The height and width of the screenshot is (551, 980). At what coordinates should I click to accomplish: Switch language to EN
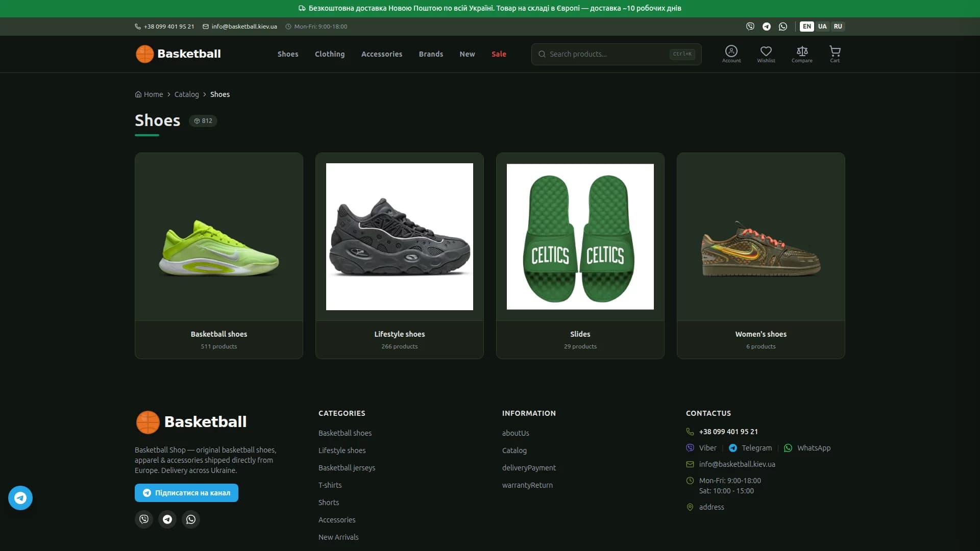(806, 27)
